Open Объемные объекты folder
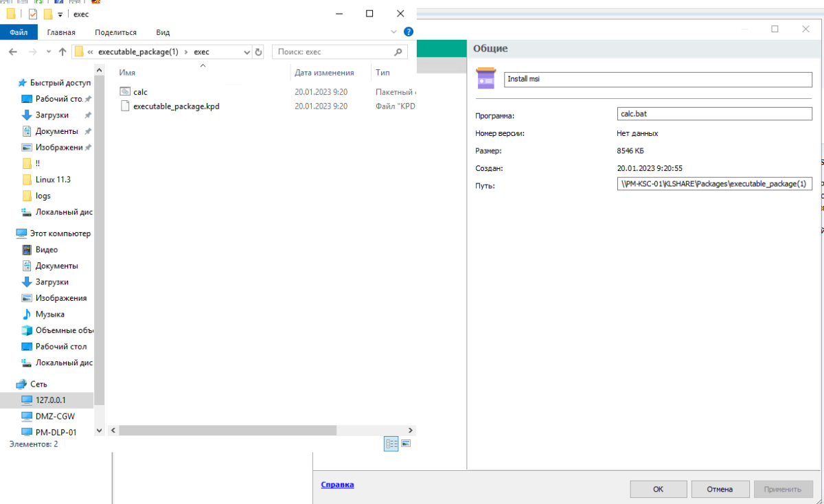Image resolution: width=824 pixels, height=504 pixels. 64,330
